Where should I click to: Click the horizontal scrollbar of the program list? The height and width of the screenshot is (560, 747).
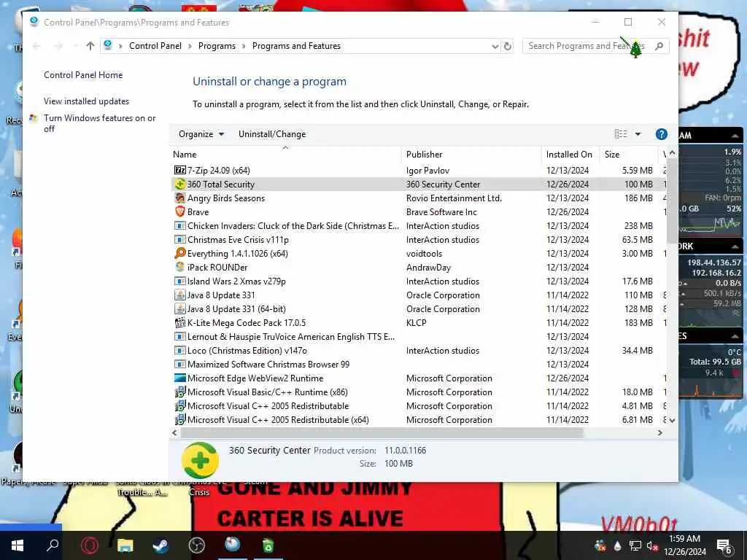[x=382, y=432]
